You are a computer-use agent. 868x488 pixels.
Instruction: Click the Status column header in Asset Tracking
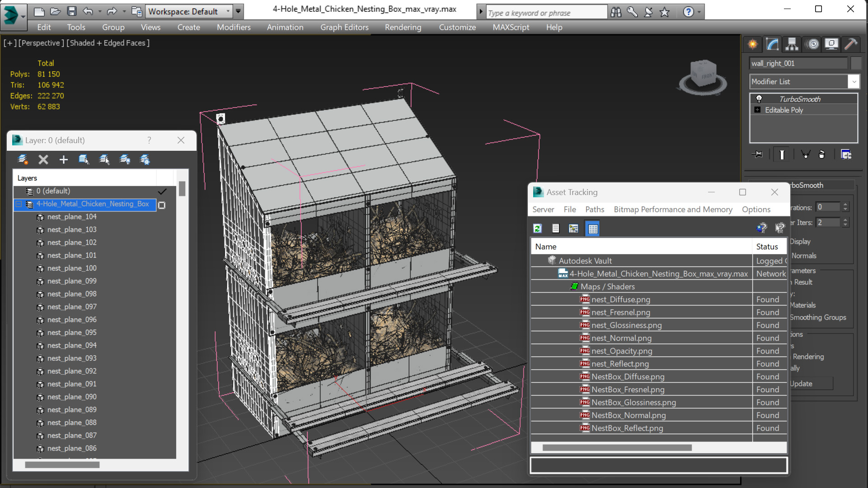[x=770, y=246]
